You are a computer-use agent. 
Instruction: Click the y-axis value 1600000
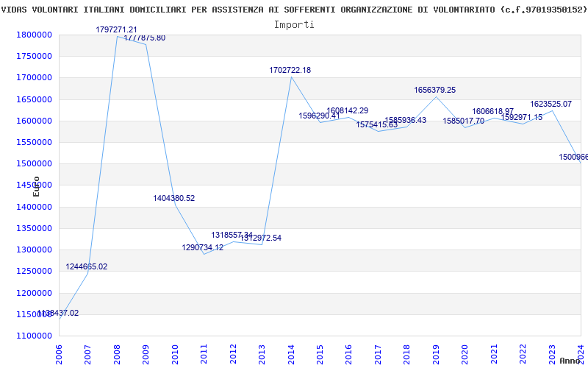point(35,121)
